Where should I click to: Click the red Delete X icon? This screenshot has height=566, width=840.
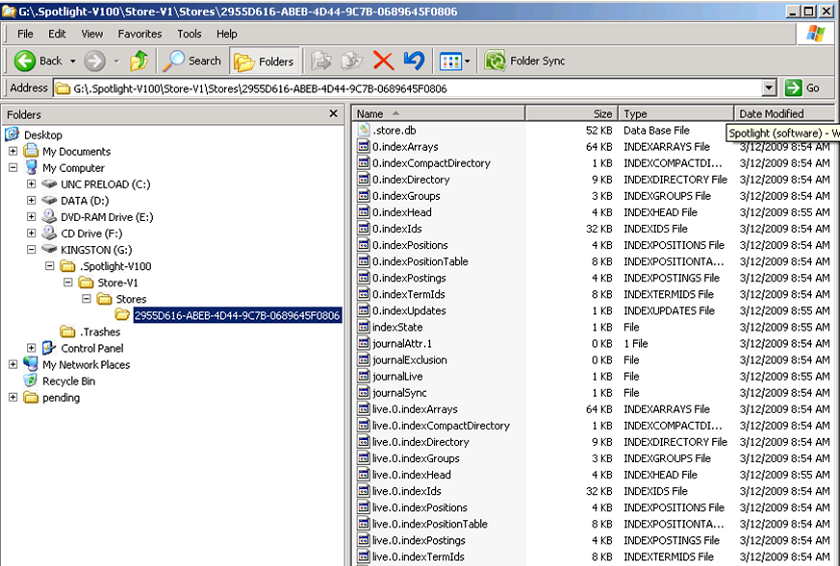point(382,61)
